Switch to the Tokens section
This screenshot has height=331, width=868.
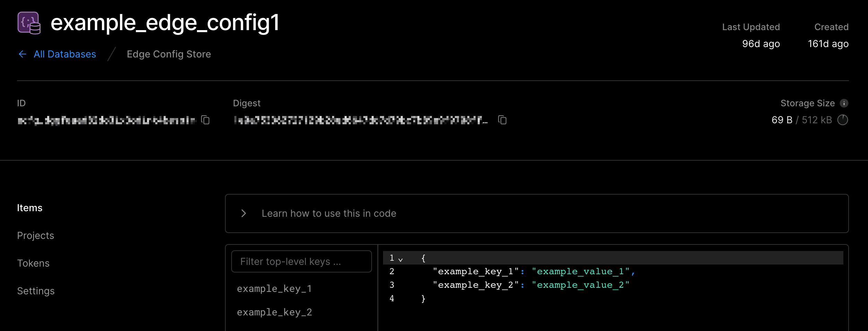click(33, 263)
